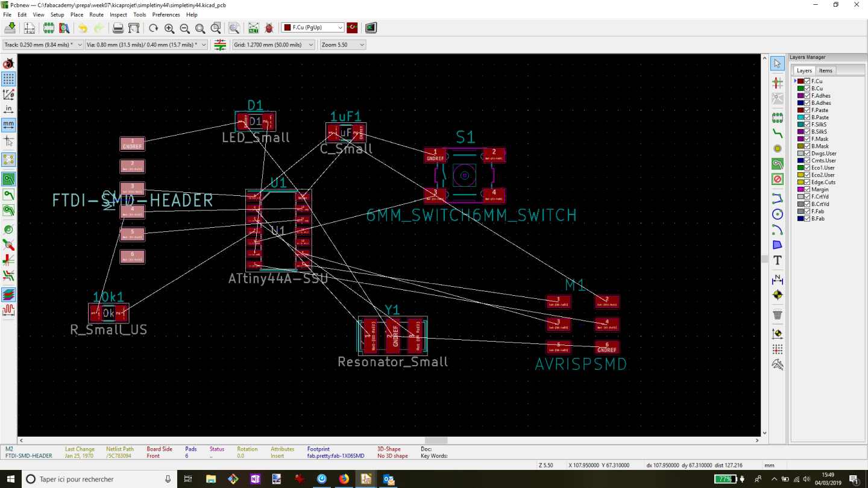The height and width of the screenshot is (488, 868).
Task: Select the Dwgs.User layer name
Action: [823, 154]
